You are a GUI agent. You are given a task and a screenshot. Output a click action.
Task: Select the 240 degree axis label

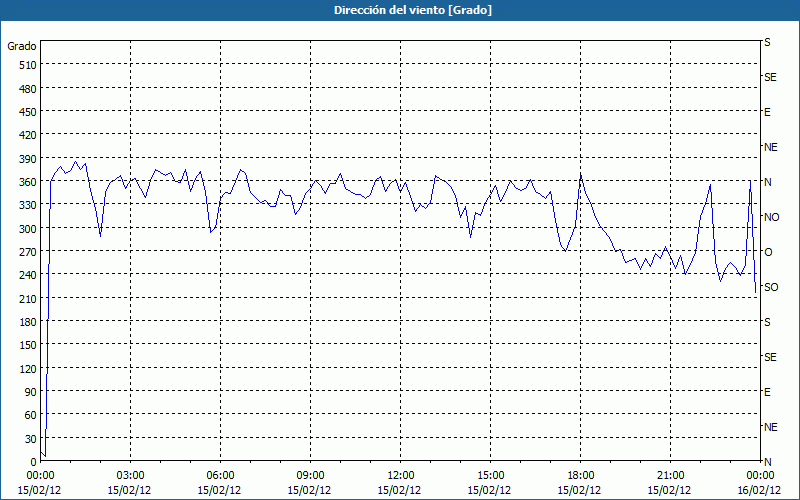click(28, 275)
